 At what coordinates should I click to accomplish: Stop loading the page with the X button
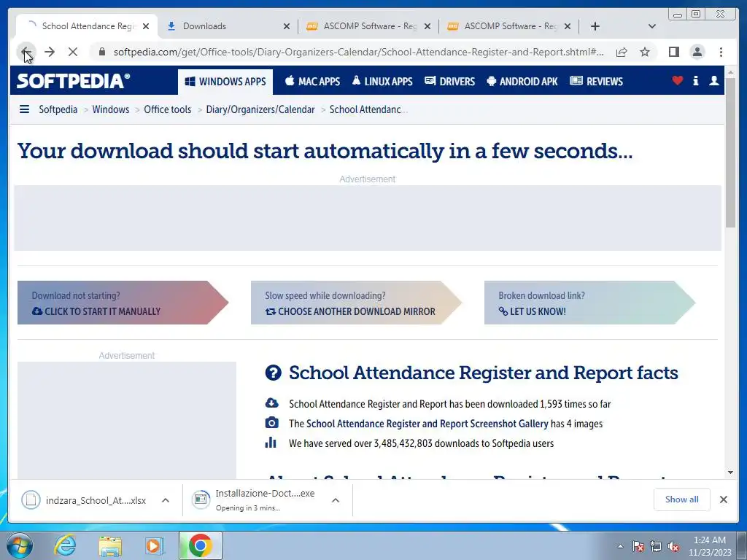(x=73, y=52)
